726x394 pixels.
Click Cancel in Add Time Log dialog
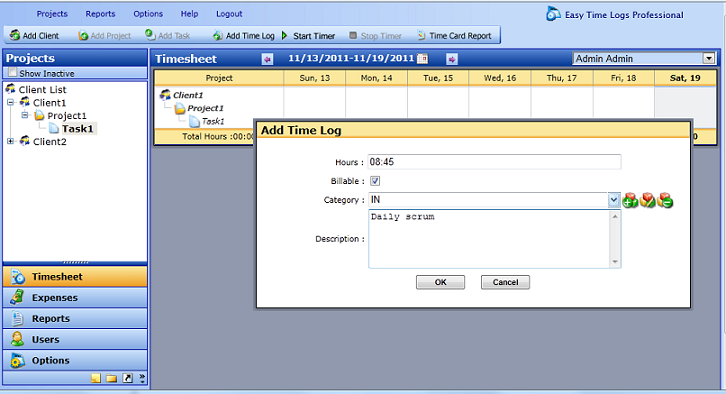tap(505, 282)
